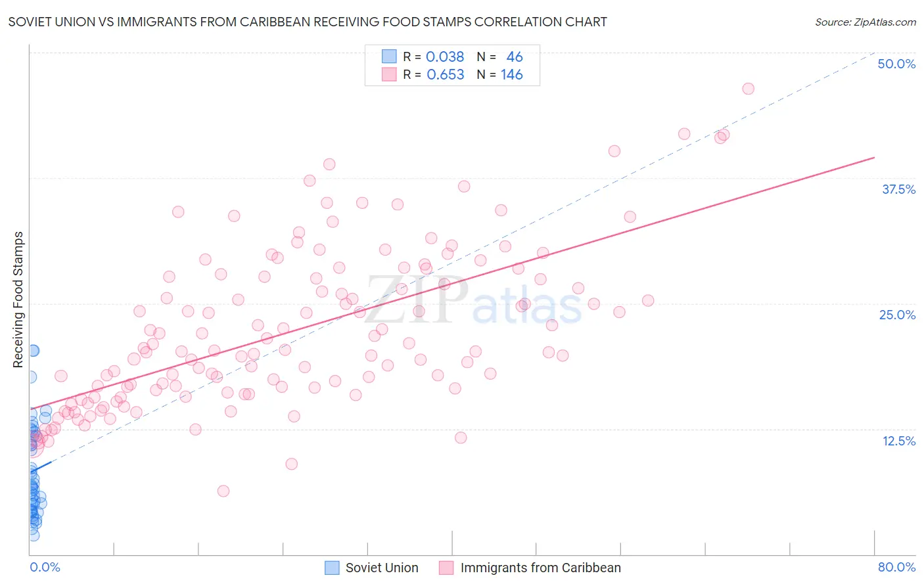
Task: Click the 12.5% y-axis tick label
Action: pyautogui.click(x=899, y=441)
